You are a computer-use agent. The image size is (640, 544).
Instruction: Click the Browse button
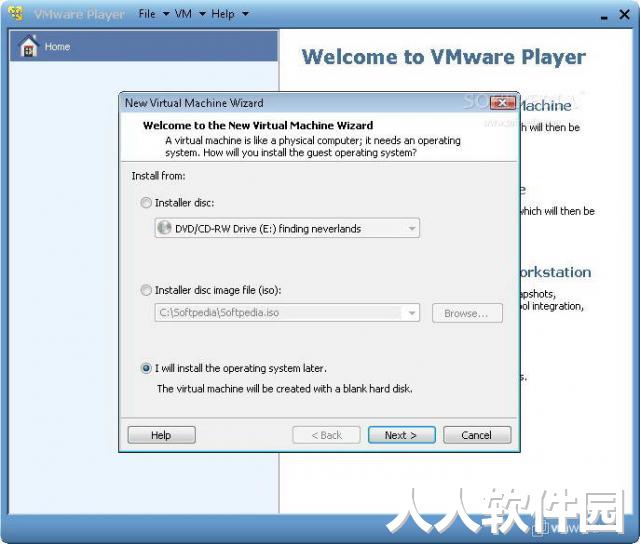[467, 313]
